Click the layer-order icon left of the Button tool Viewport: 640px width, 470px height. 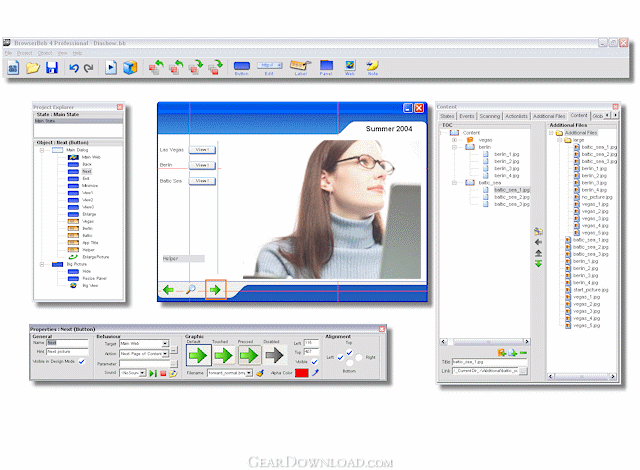(216, 67)
